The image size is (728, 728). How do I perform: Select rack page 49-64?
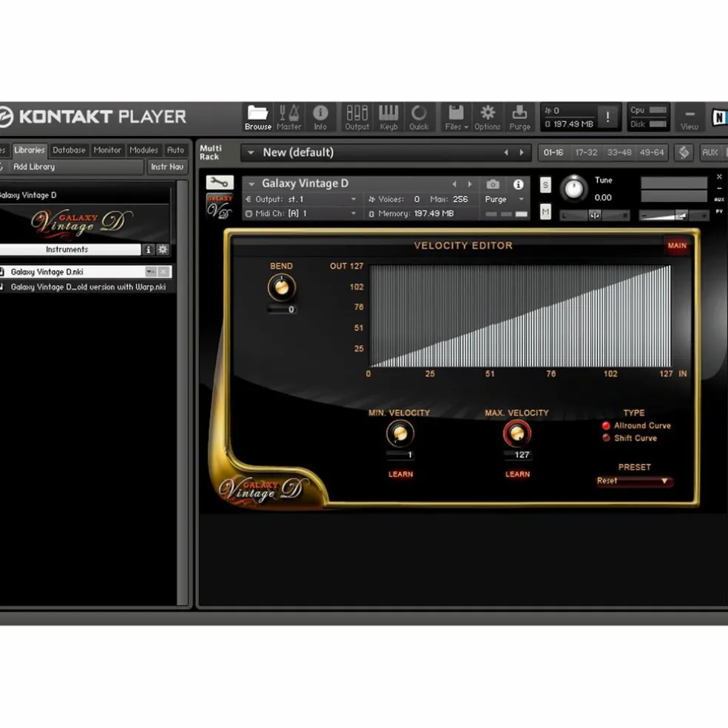pos(651,152)
